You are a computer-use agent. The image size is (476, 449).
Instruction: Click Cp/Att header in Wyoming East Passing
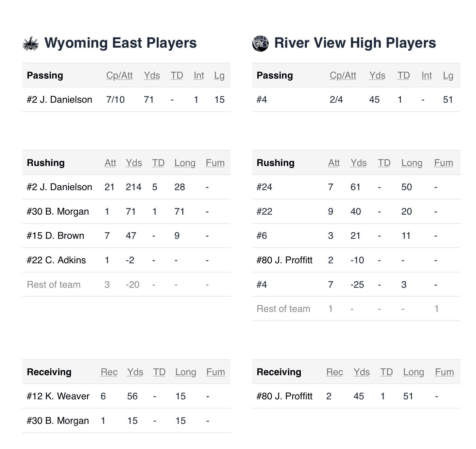(x=119, y=76)
